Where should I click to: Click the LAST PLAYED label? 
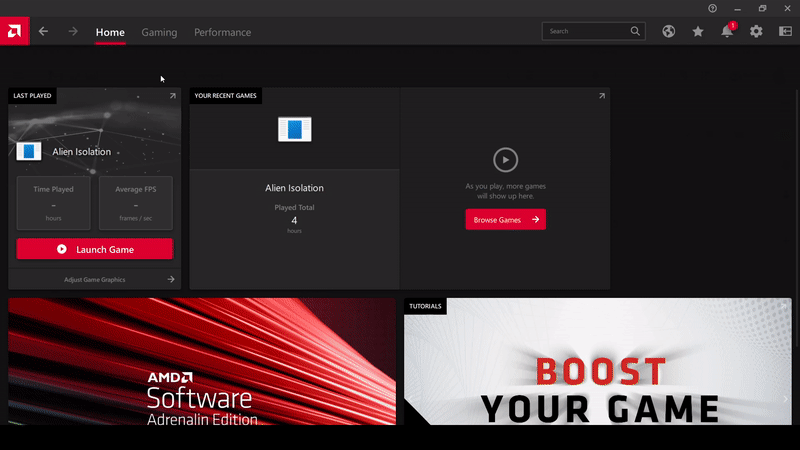pyautogui.click(x=32, y=95)
